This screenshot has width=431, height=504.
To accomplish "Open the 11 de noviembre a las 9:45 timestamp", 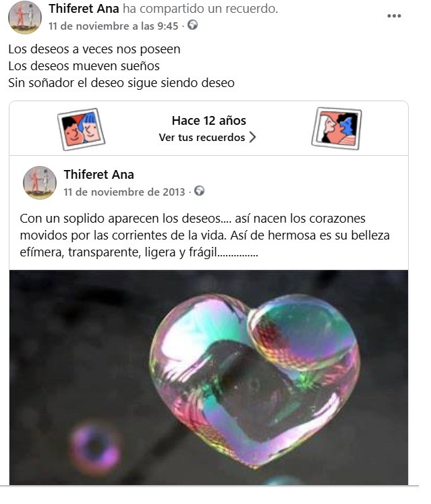I will [x=113, y=26].
